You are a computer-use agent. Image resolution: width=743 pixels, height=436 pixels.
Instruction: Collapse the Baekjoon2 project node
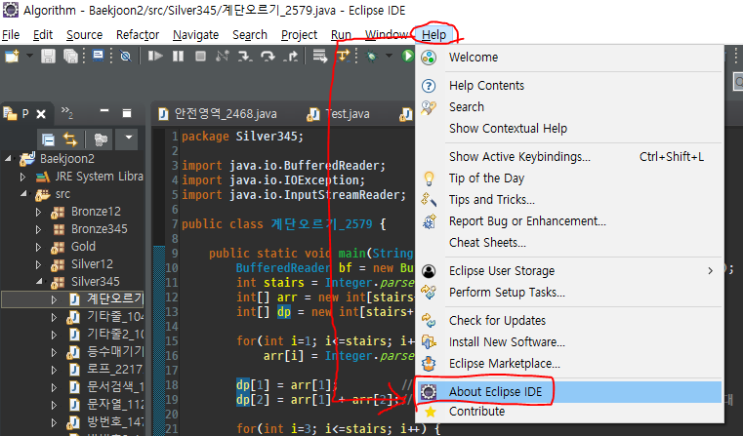pyautogui.click(x=8, y=159)
